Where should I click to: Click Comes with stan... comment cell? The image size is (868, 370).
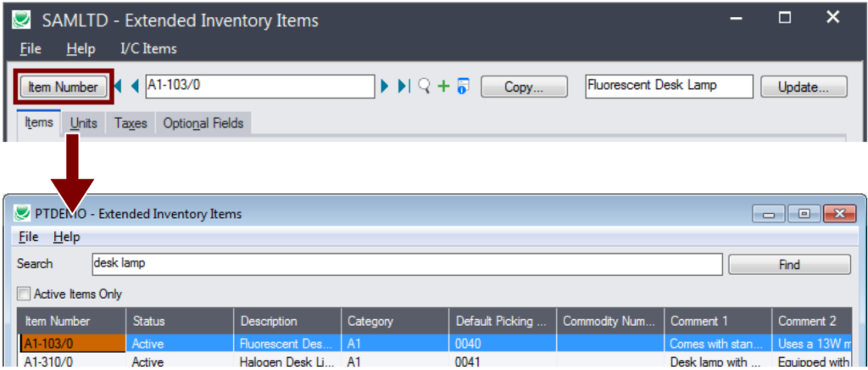click(716, 344)
